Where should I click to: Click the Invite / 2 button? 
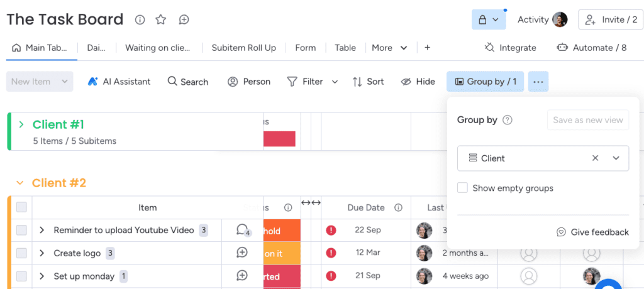pos(611,19)
